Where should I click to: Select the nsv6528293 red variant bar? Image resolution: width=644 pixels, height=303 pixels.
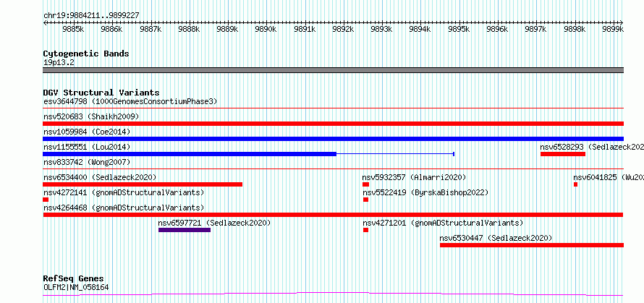(x=563, y=154)
